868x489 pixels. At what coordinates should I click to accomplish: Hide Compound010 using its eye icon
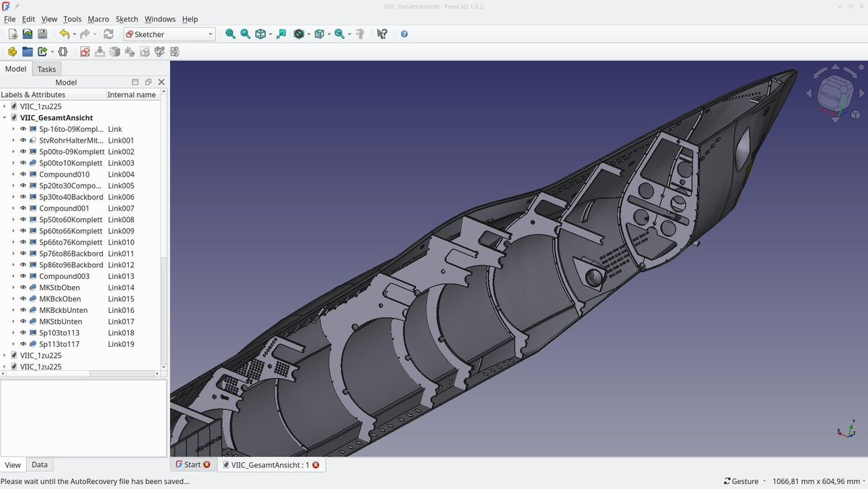(23, 175)
